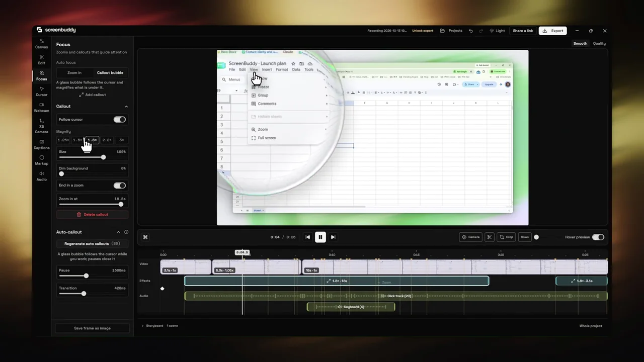Click the Dim background slider handle

tap(61, 174)
